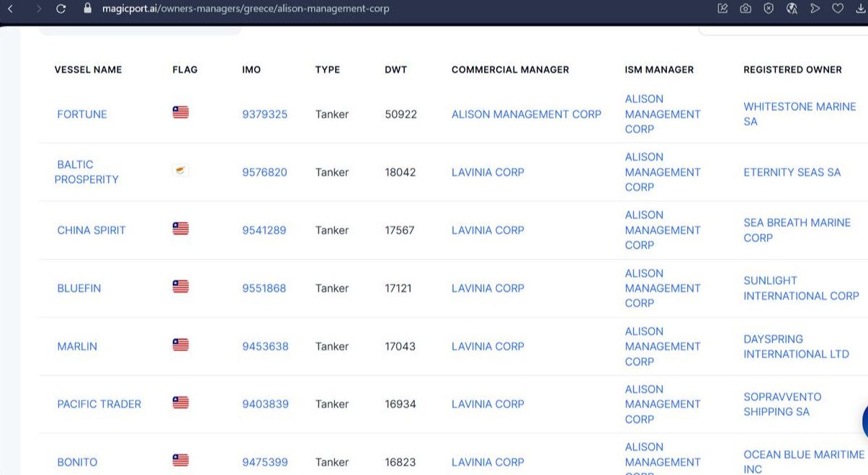Open IMO number 9576820
Viewport: 868px width, 475px height.
pyautogui.click(x=265, y=172)
